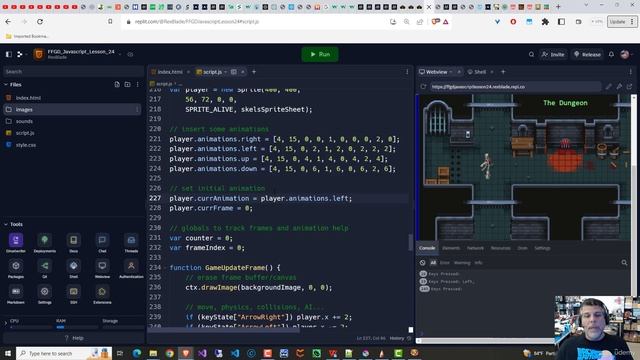
Task: Click the Files search field
Action: [73, 71]
